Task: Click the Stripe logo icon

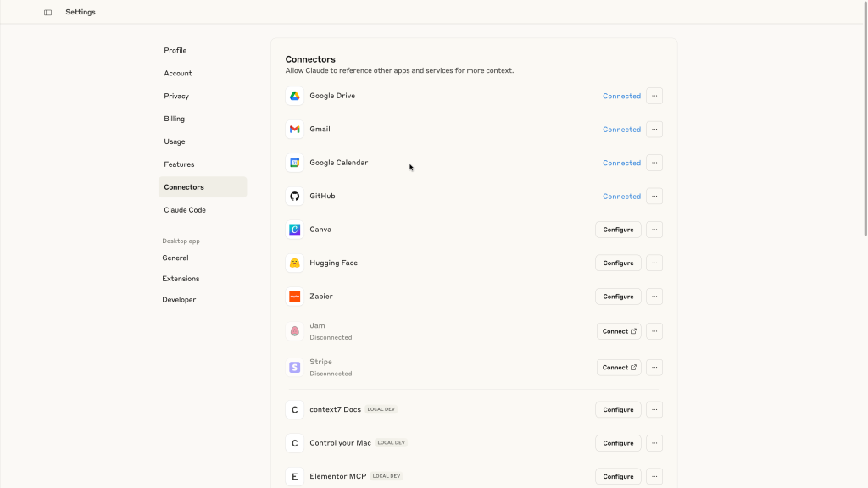Action: coord(294,368)
